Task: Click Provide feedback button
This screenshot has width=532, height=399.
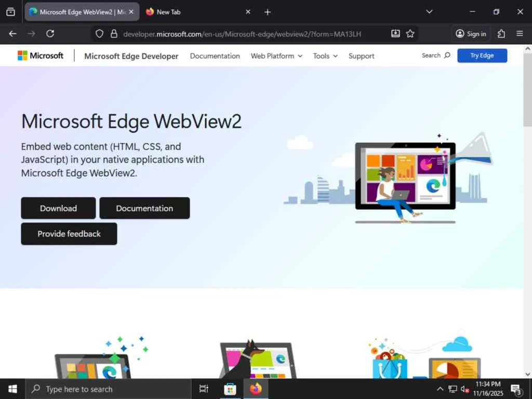Action: (69, 234)
